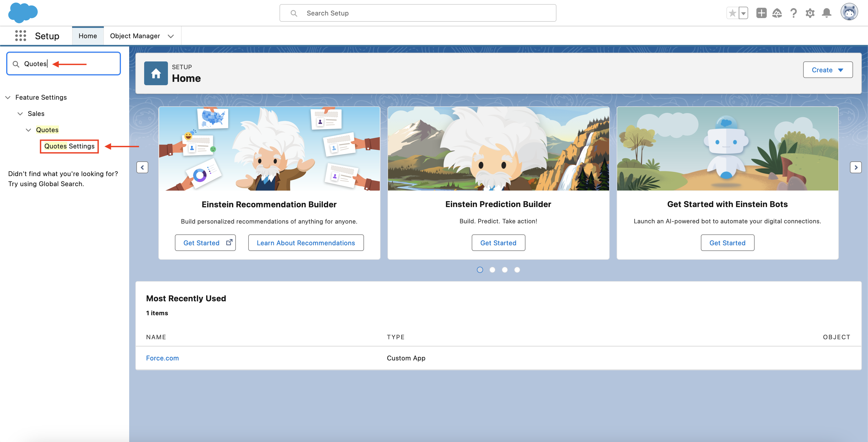Open the favorites list dropdown arrow
Image resolution: width=868 pixels, height=442 pixels.
pyautogui.click(x=743, y=13)
